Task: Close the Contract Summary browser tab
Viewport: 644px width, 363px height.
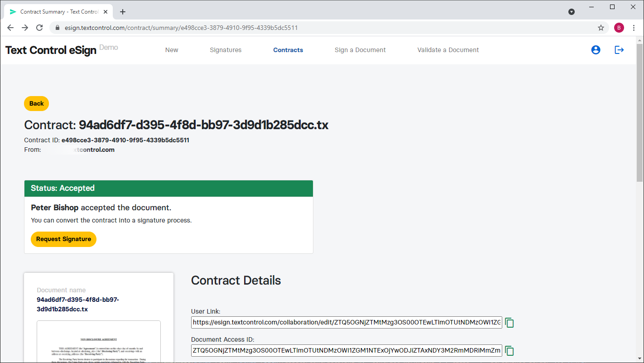Action: (x=105, y=12)
